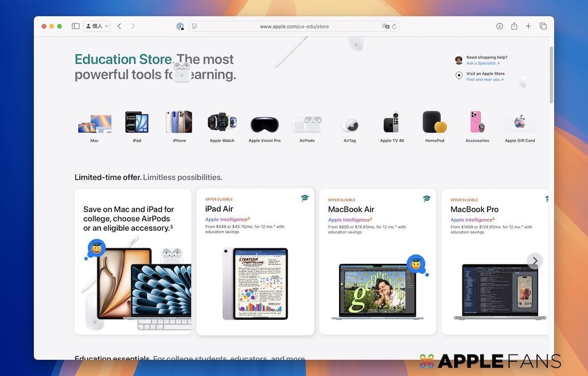Open the reader page menu icon
Screen dimensions: 588x376
[x=195, y=26]
